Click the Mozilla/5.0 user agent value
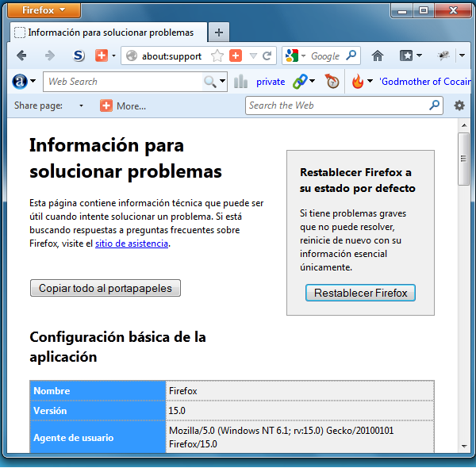476x468 pixels. tap(281, 437)
